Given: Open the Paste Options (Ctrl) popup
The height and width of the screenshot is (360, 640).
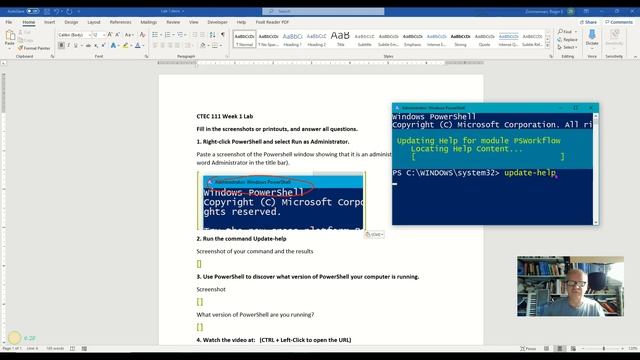Looking at the screenshot, I should tap(374, 234).
